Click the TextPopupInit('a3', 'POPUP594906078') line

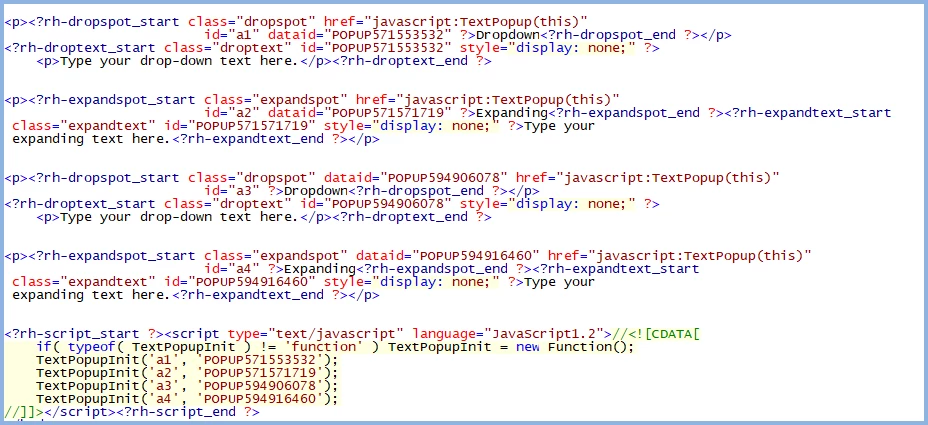point(186,386)
